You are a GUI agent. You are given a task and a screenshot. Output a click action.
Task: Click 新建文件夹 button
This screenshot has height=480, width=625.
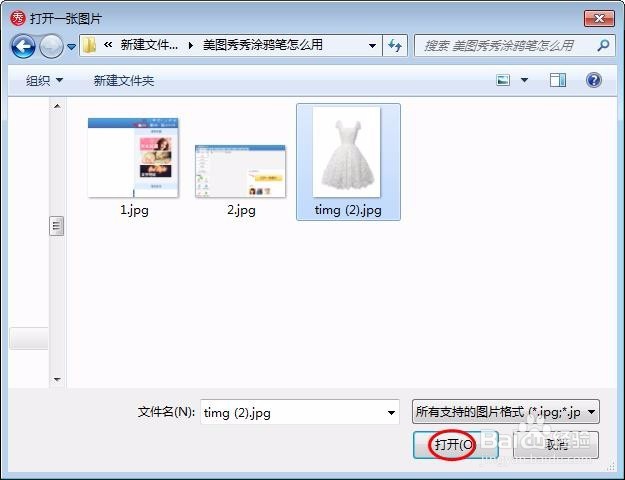124,81
